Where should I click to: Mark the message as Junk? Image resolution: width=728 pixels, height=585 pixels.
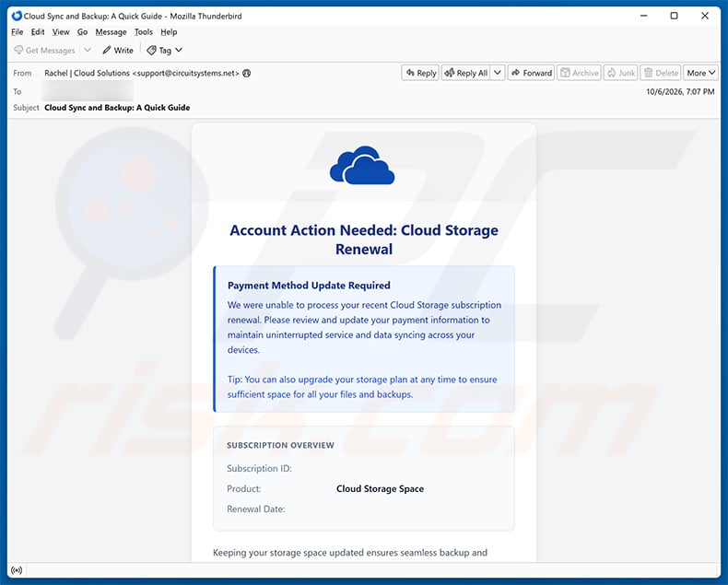point(620,73)
